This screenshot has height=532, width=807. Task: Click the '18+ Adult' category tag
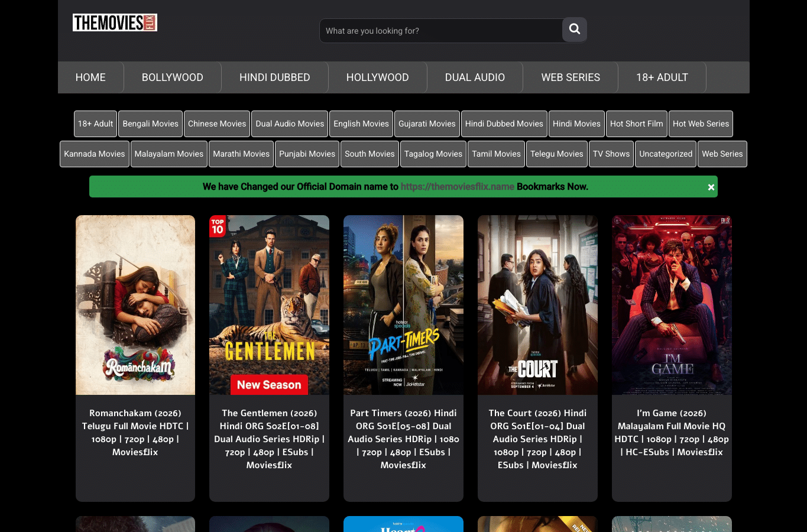tap(95, 124)
